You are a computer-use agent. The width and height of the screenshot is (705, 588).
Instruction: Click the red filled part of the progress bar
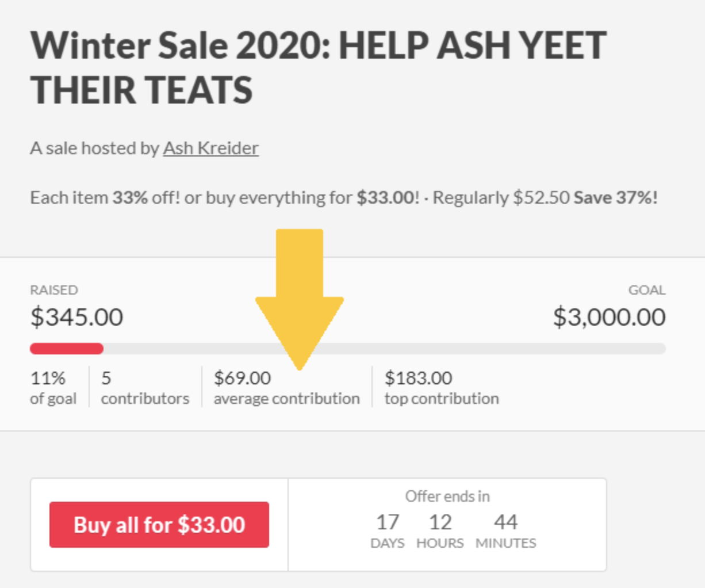coord(67,349)
